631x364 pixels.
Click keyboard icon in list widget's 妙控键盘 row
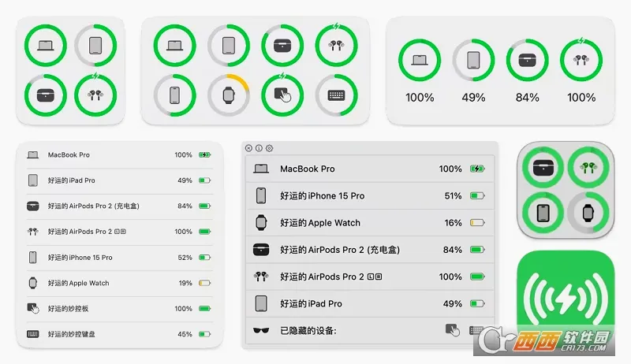33,334
